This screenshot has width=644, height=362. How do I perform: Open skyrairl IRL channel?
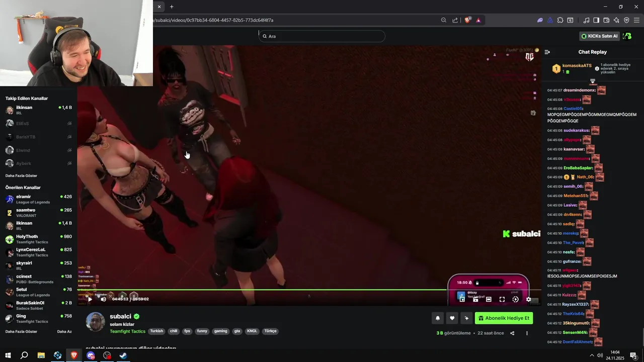pos(39,265)
